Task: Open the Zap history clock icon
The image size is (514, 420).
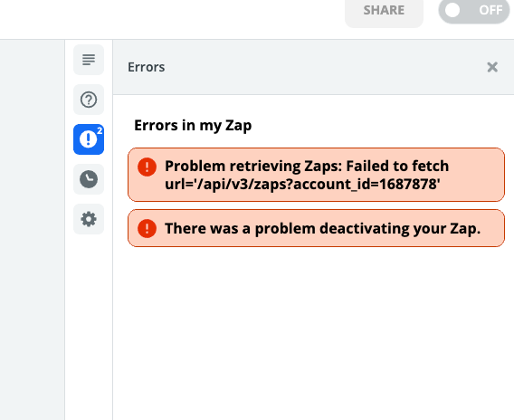Action: coord(89,179)
